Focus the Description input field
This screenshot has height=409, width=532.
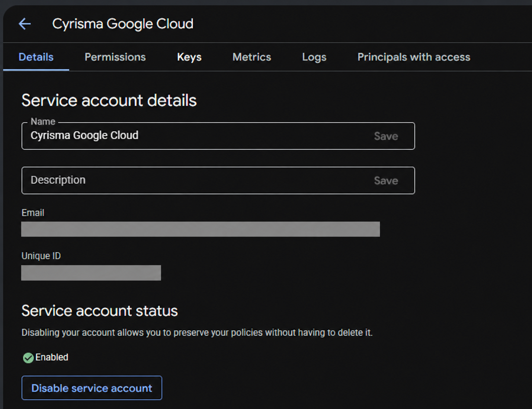218,180
